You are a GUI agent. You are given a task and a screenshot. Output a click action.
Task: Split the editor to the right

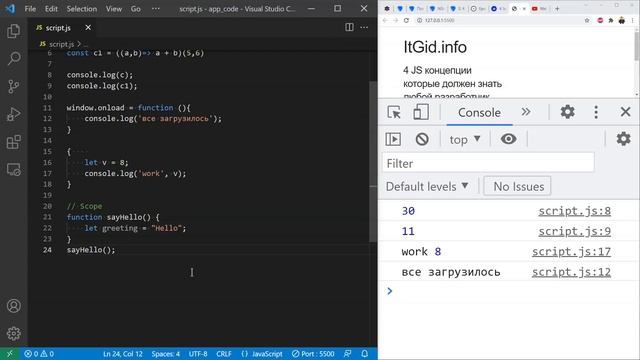(x=349, y=27)
